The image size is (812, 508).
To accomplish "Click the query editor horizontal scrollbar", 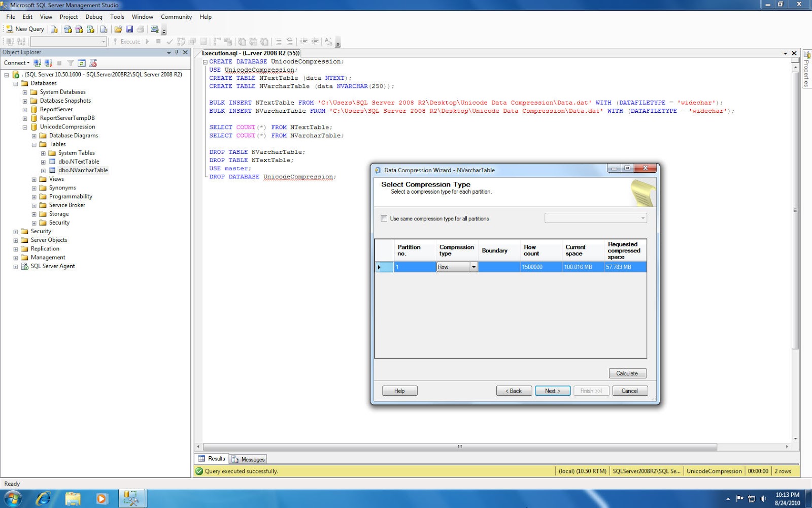I will 460,447.
